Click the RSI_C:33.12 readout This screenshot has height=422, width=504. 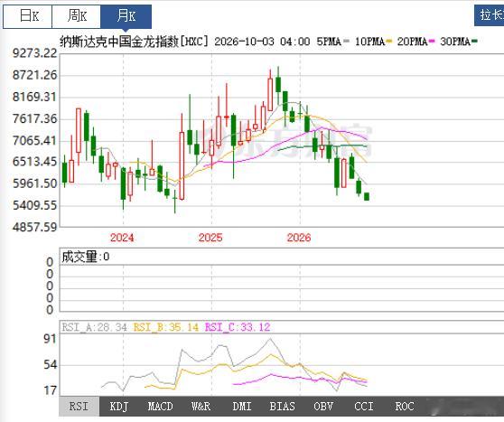tap(238, 327)
